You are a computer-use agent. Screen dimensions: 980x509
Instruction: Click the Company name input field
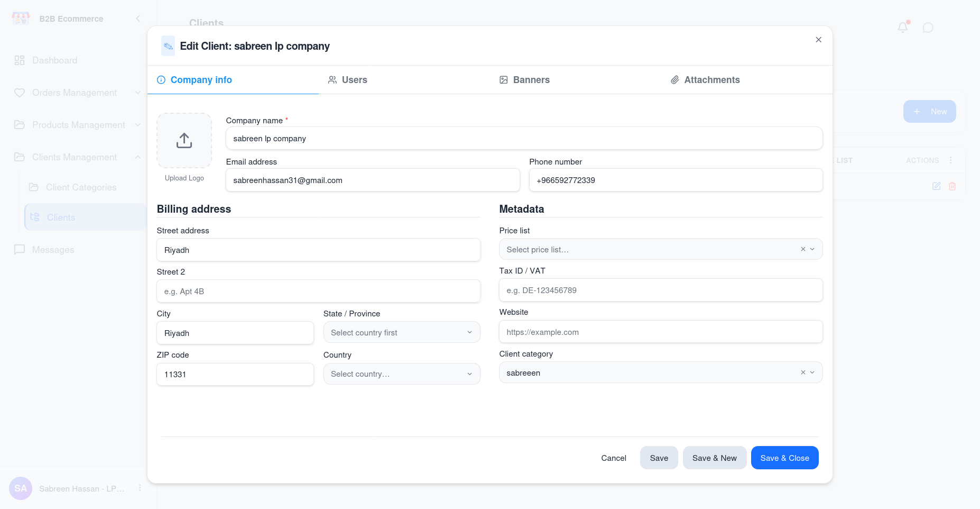click(x=524, y=139)
